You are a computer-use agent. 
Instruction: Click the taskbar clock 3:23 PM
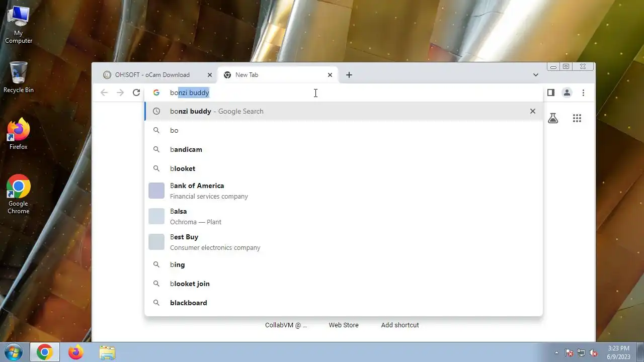618,352
